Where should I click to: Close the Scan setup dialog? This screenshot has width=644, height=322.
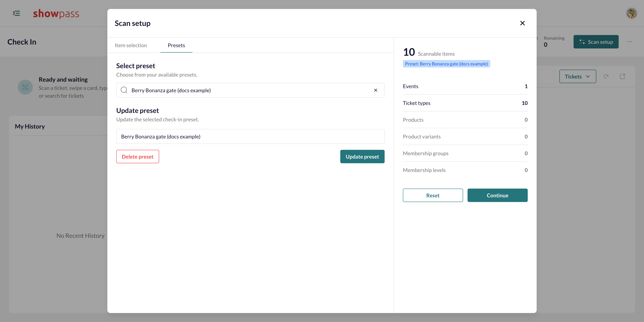pos(522,23)
